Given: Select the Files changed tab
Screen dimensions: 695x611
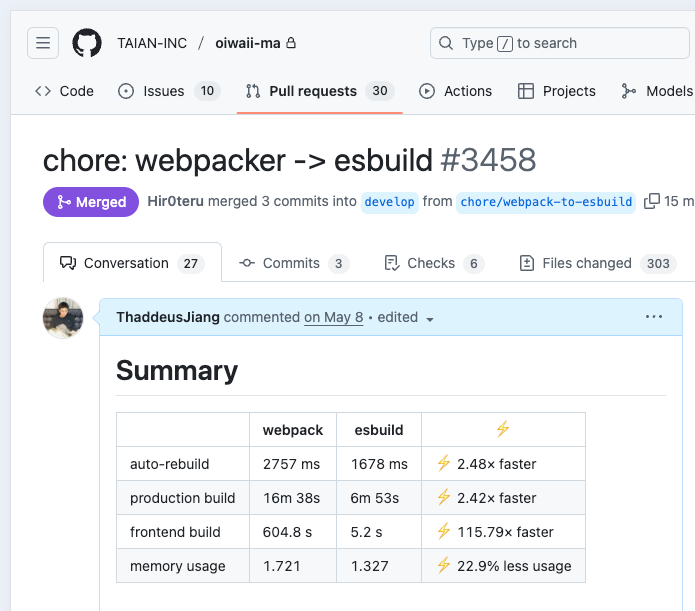Looking at the screenshot, I should tap(597, 263).
